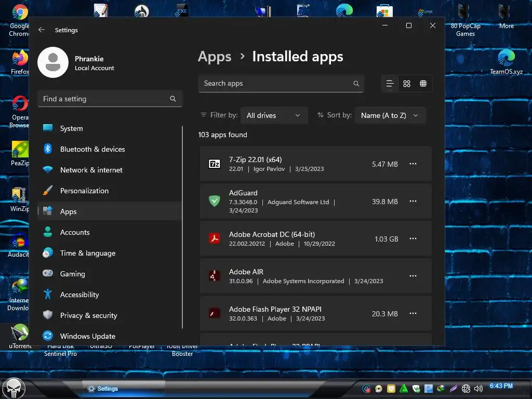Click the AdGuard shield tray icon
The image size is (532, 399).
click(416, 389)
